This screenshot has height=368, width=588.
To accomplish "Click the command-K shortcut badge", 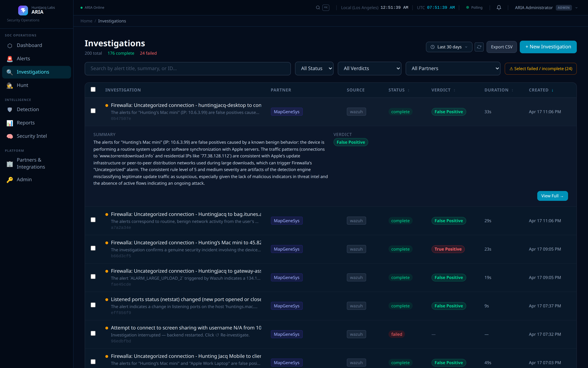I will click(326, 8).
